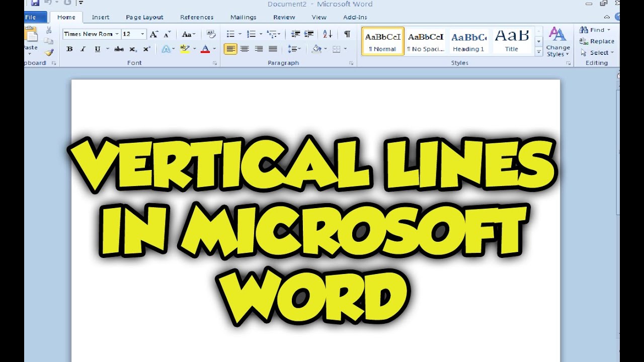Click Select in Editing group

pos(597,52)
